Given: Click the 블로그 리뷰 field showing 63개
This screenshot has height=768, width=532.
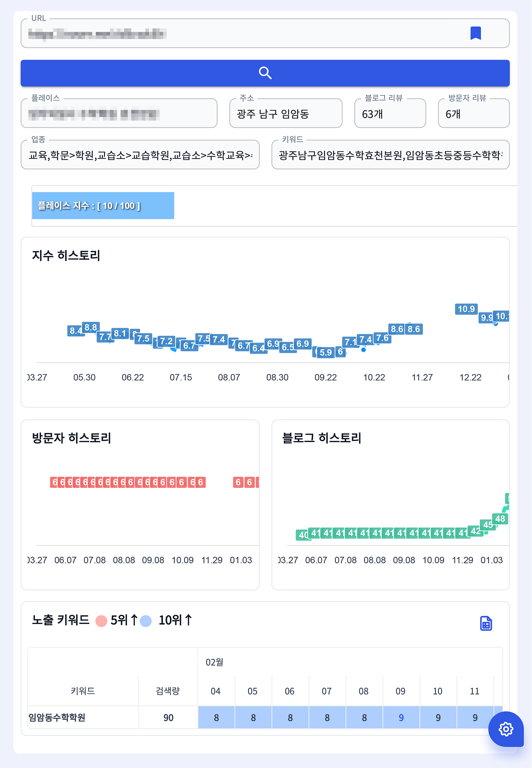Looking at the screenshot, I should (390, 114).
